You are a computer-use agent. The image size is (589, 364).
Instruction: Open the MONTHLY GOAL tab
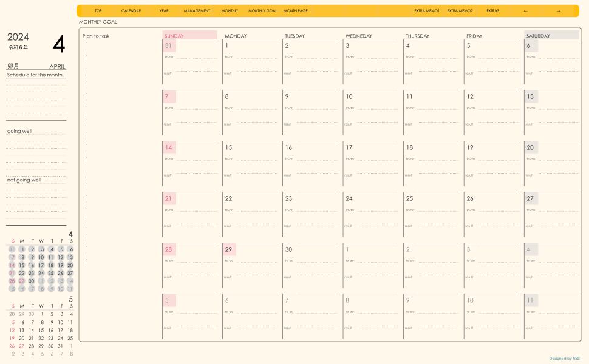[x=262, y=11]
